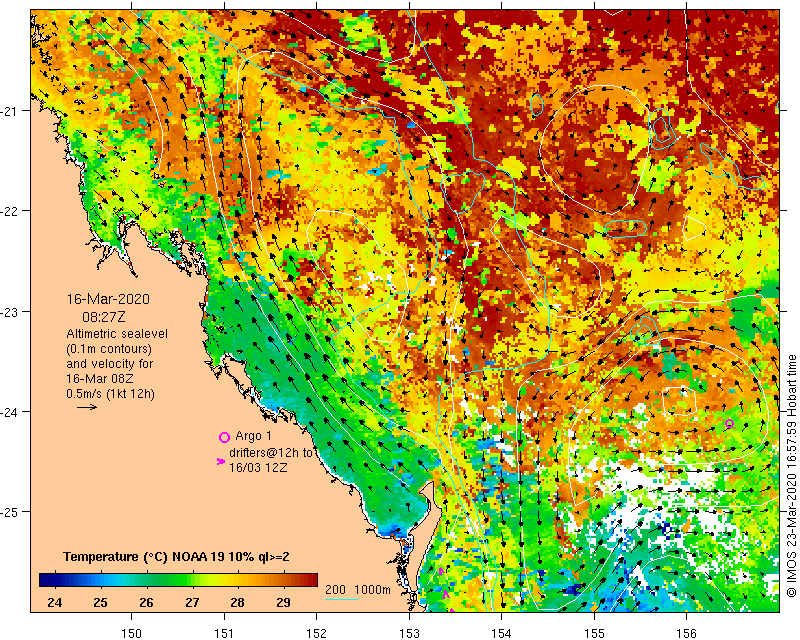The height and width of the screenshot is (640, 800).
Task: Click the colorbar label '26'
Action: coord(146,603)
